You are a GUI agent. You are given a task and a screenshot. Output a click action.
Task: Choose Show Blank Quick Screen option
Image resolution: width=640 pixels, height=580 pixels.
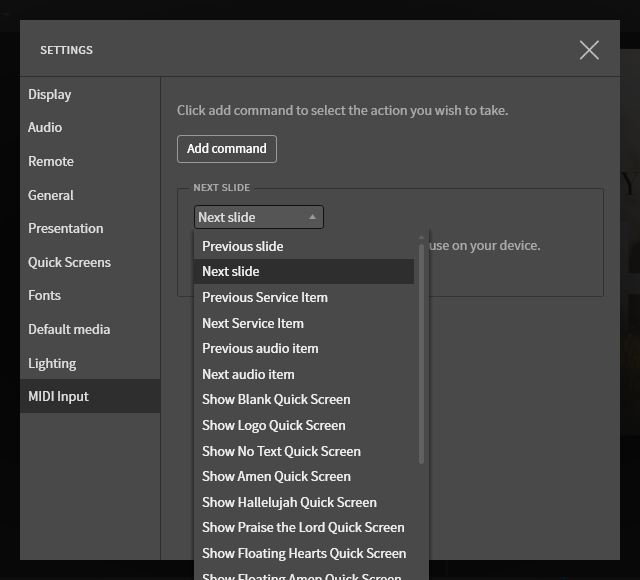(x=304, y=400)
